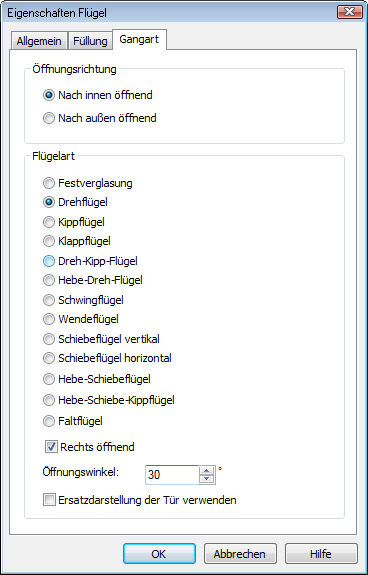Choose Nach innen öffnend radio button
368x575 pixels.
pyautogui.click(x=97, y=95)
